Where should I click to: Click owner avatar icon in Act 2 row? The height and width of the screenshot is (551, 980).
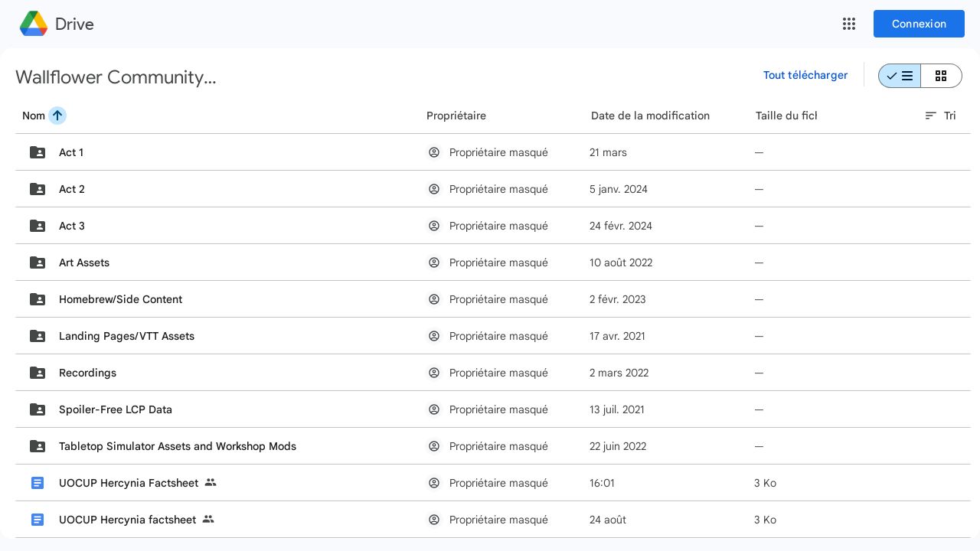pyautogui.click(x=434, y=189)
